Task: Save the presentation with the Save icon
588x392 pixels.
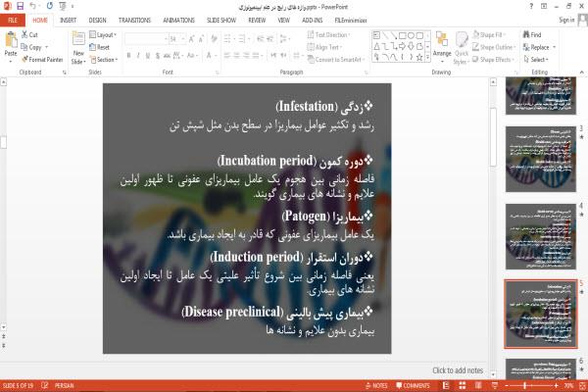Action: (20, 6)
